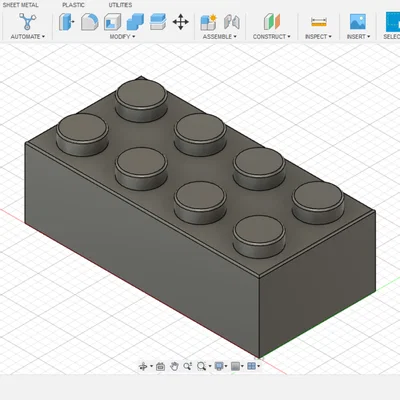Switch to the SHEET METAL tab

tap(20, 5)
